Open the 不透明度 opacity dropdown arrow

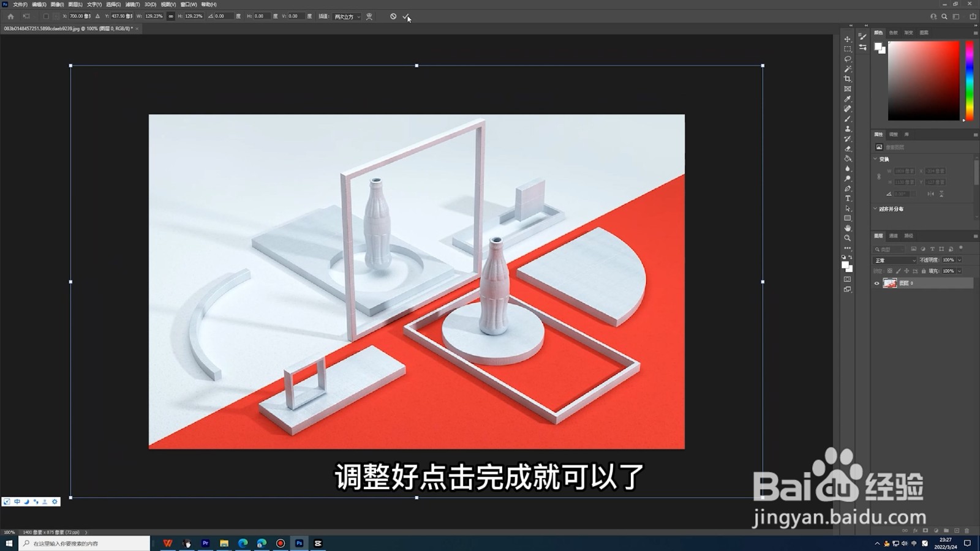[960, 260]
